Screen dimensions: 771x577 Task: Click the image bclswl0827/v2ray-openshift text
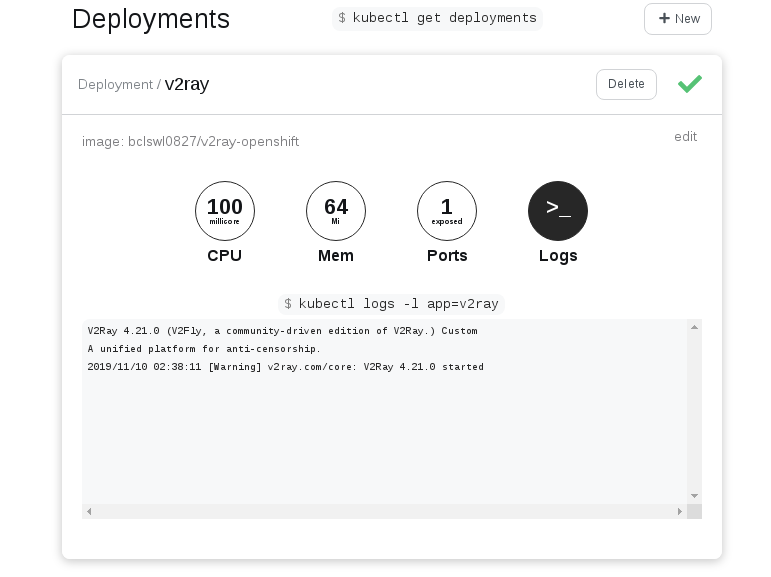coord(190,142)
